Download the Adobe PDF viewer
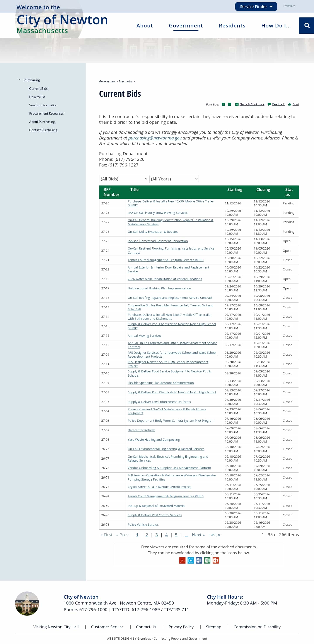 182,561
